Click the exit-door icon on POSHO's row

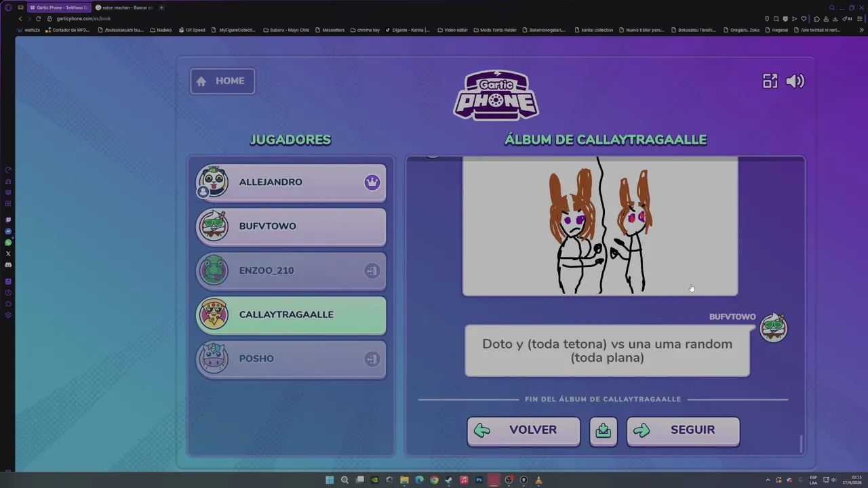coord(372,359)
